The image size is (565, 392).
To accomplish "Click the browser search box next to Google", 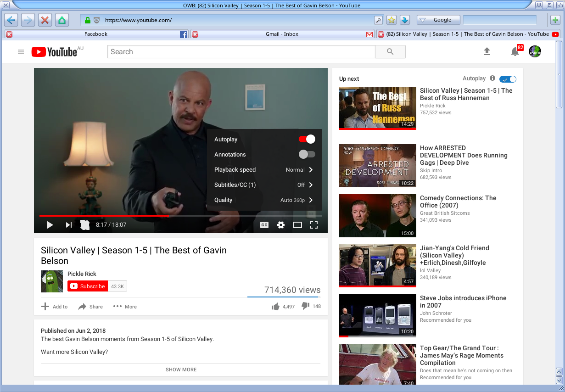I will pyautogui.click(x=500, y=20).
